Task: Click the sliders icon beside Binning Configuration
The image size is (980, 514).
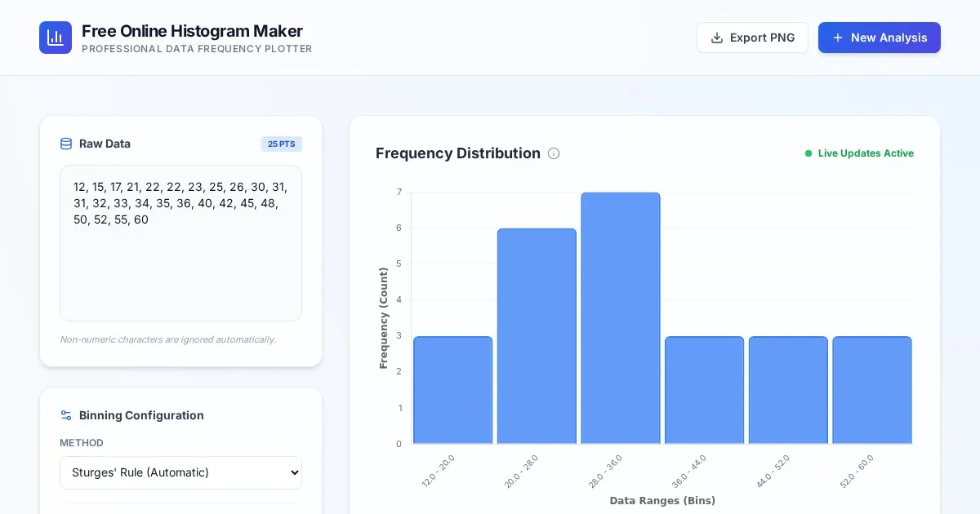Action: coord(66,415)
